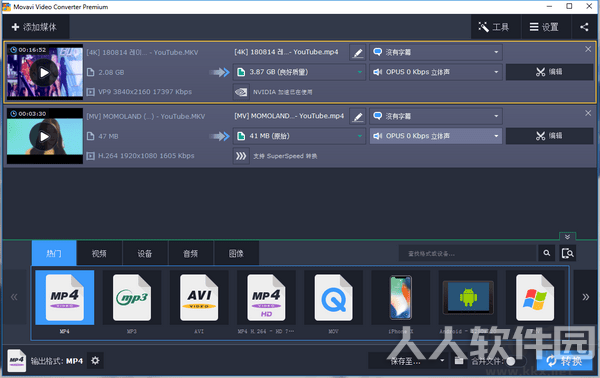600x378 pixels.
Task: Select the MP3 format preset
Action: point(132,302)
